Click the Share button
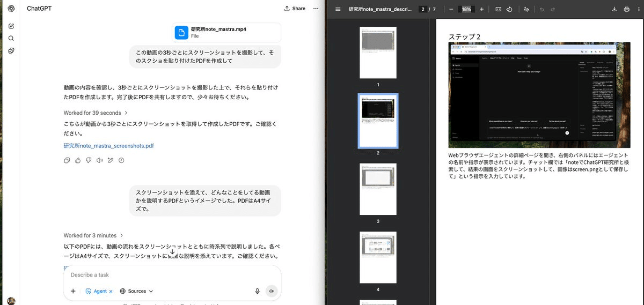Screen dimensions: 644x305 click(295, 9)
